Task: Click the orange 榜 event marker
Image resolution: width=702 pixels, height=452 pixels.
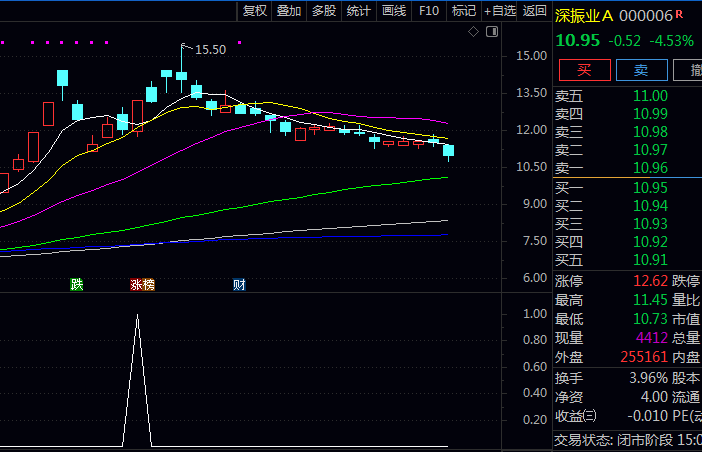Action: (149, 284)
